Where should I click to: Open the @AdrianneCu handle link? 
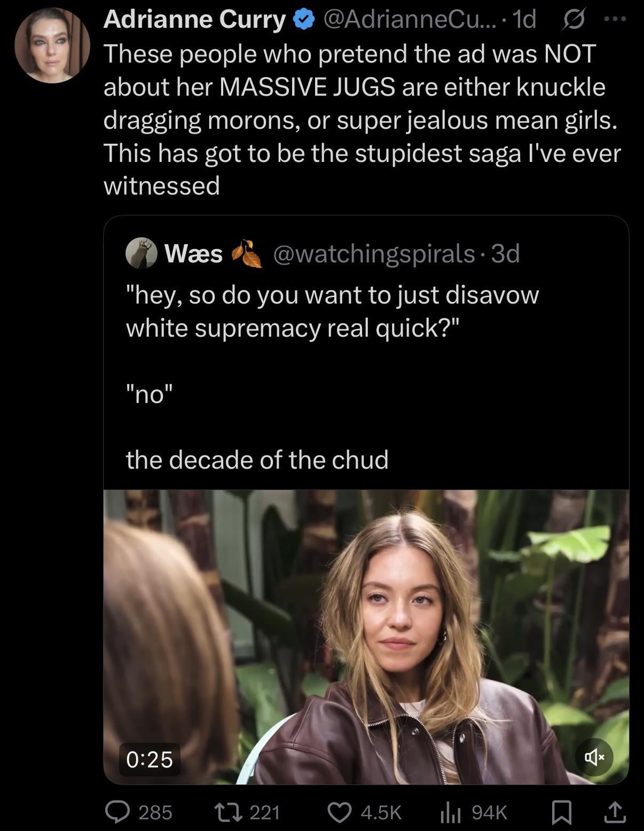click(x=407, y=20)
